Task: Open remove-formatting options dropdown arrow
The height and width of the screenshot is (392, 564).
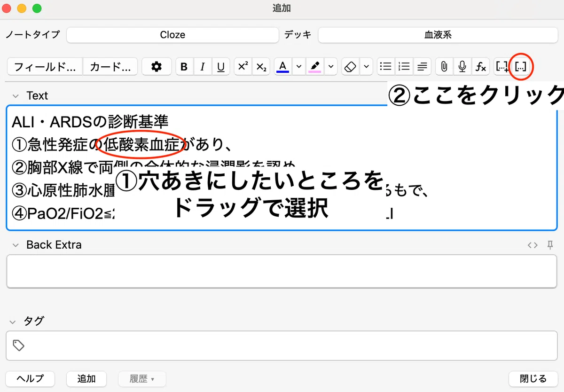Action: coord(367,67)
